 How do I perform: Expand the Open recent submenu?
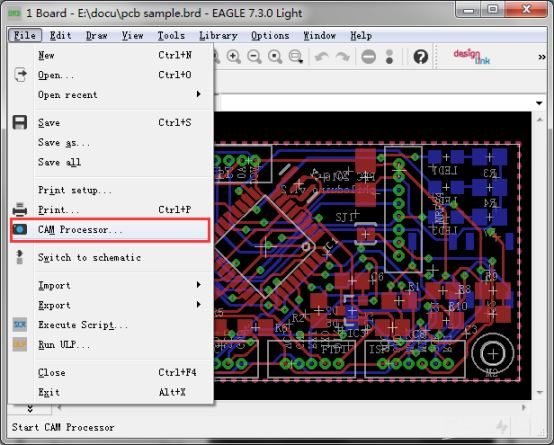[111, 95]
